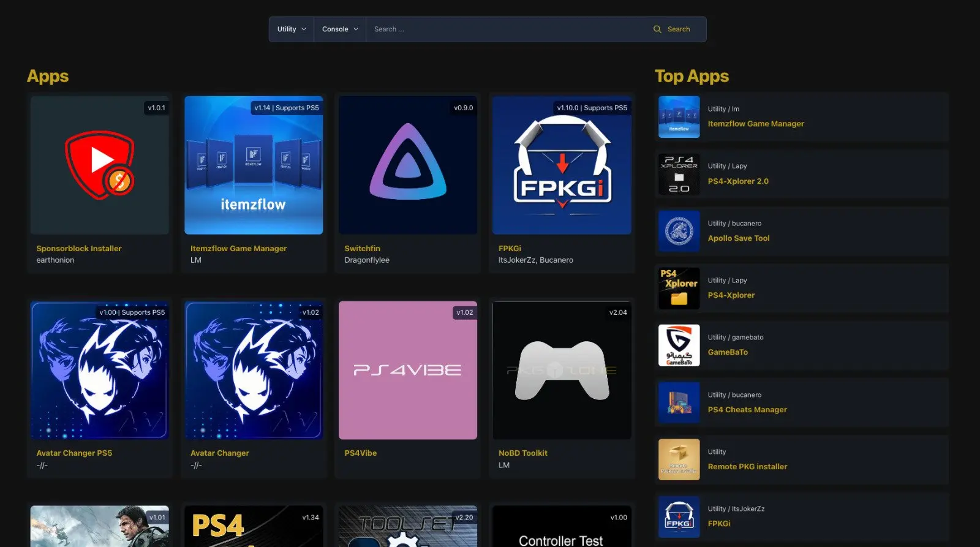Open the PS4Vibe pink thumbnail
The width and height of the screenshot is (980, 547).
coord(408,370)
